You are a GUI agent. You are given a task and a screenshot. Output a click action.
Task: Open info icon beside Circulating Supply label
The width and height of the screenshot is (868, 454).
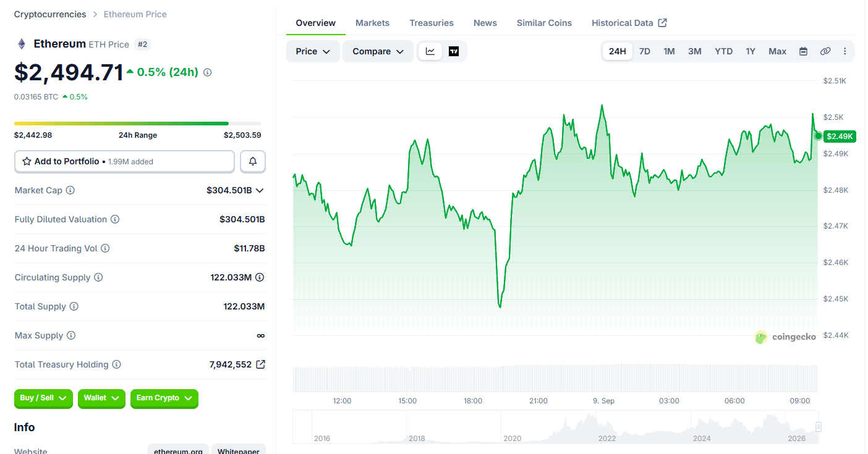tap(98, 277)
